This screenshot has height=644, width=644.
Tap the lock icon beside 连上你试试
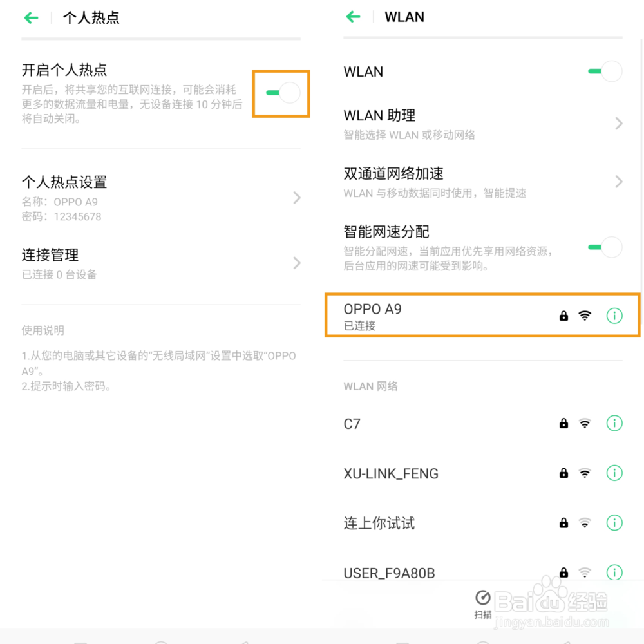coord(563,522)
